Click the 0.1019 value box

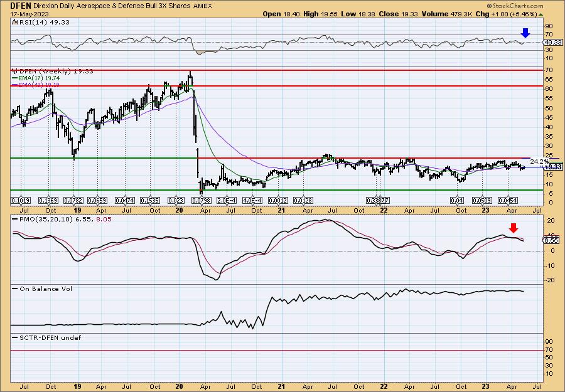(21, 200)
